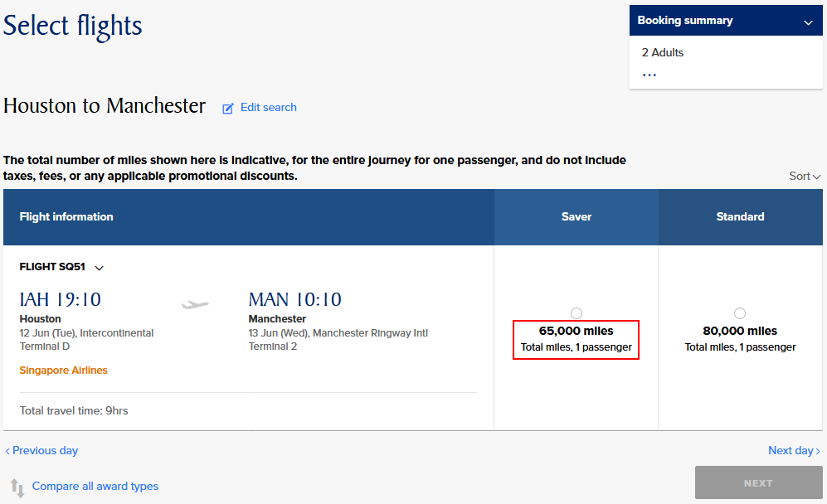Expand the FLIGHT SQ51 details chevron
Viewport: 827px width, 504px height.
coord(100,268)
